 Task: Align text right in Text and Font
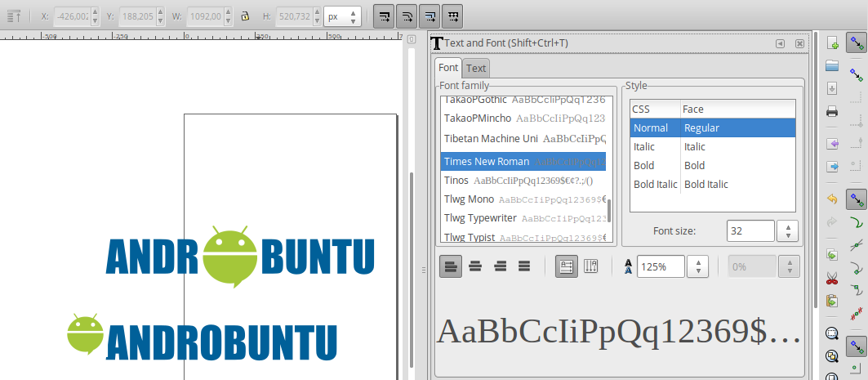500,266
